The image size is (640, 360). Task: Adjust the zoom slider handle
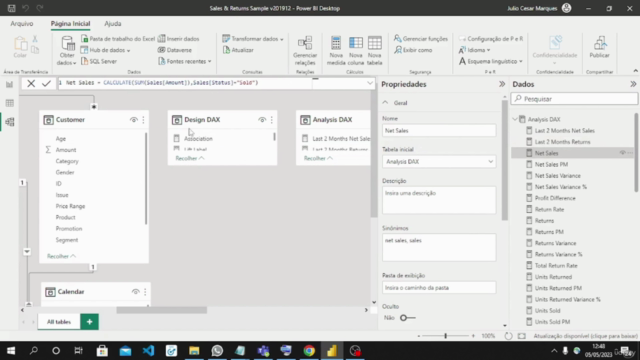pyautogui.click(x=445, y=336)
